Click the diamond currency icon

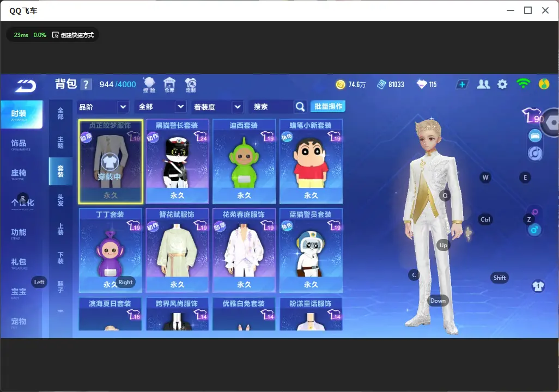click(422, 84)
